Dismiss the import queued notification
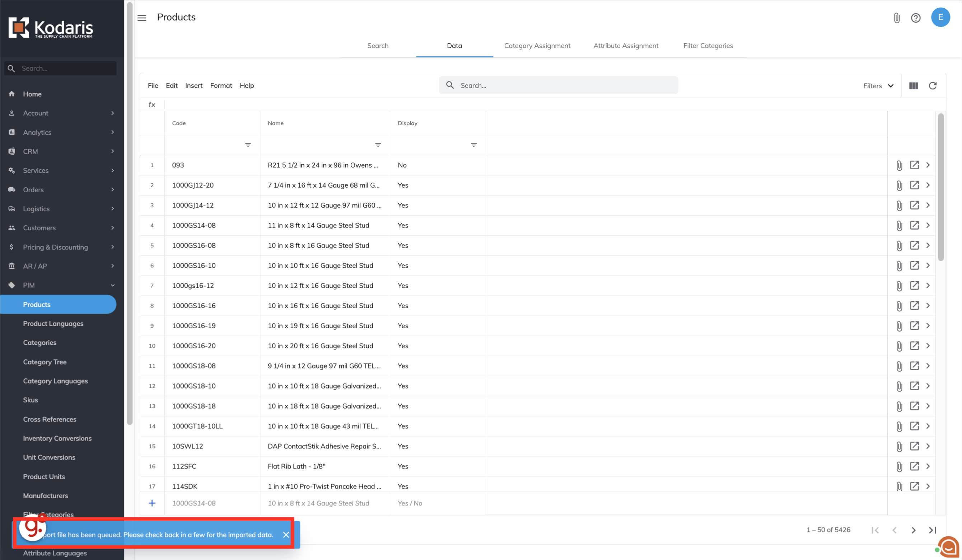The width and height of the screenshot is (962, 560). [286, 535]
